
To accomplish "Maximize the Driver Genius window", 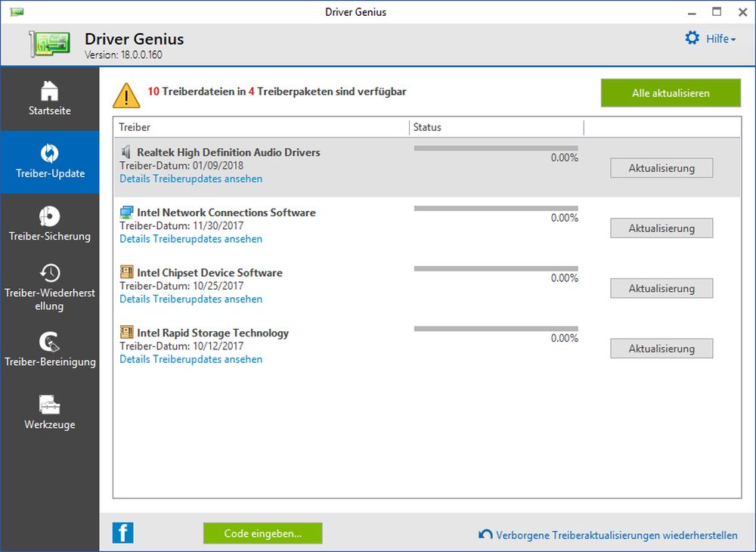I will (x=717, y=11).
